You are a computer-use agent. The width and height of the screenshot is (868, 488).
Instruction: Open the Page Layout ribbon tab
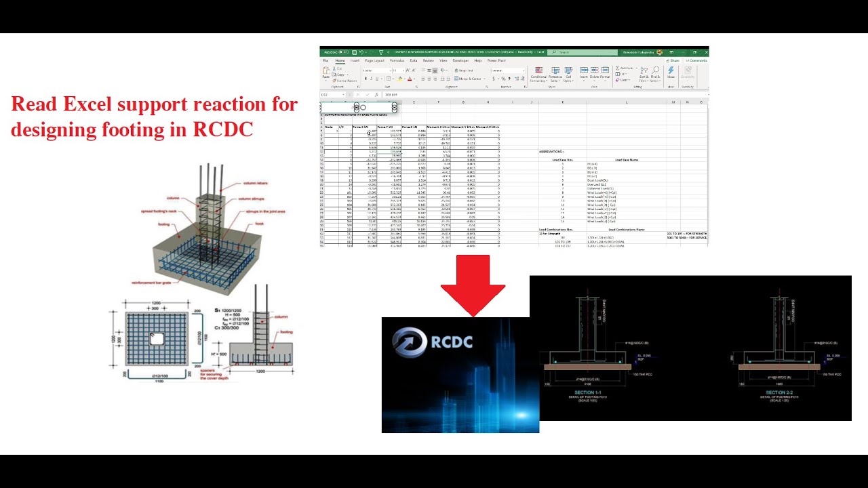pos(374,60)
